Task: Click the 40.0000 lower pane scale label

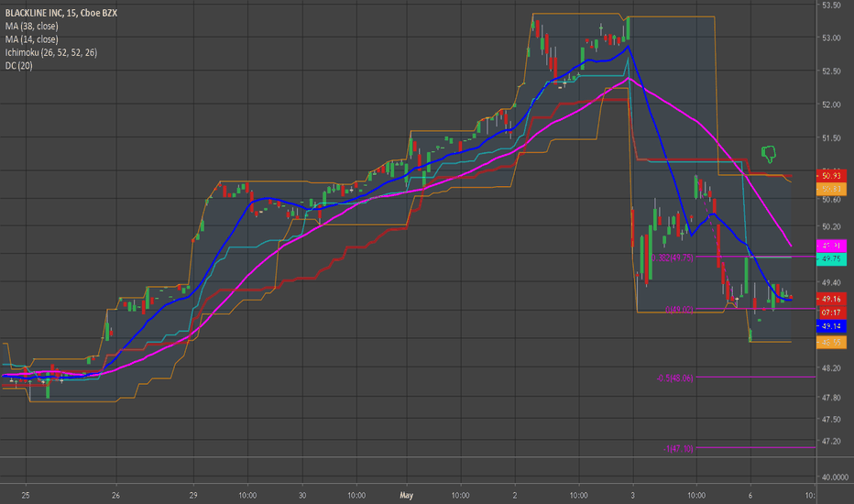Action: (x=835, y=477)
